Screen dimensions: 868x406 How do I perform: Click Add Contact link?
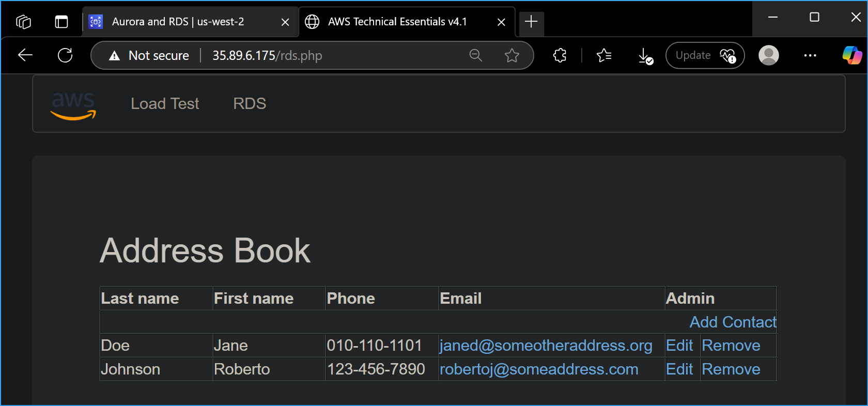pyautogui.click(x=733, y=322)
